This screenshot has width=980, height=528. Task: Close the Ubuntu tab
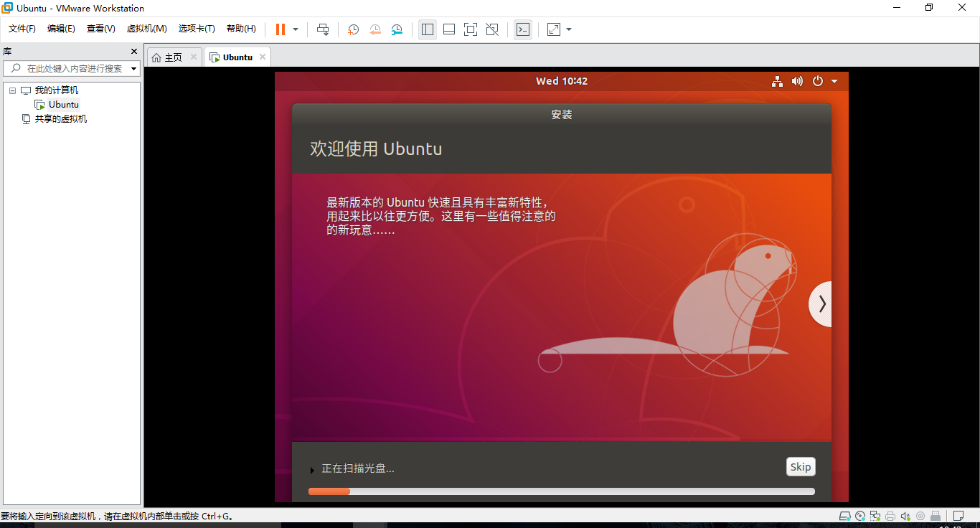(263, 57)
